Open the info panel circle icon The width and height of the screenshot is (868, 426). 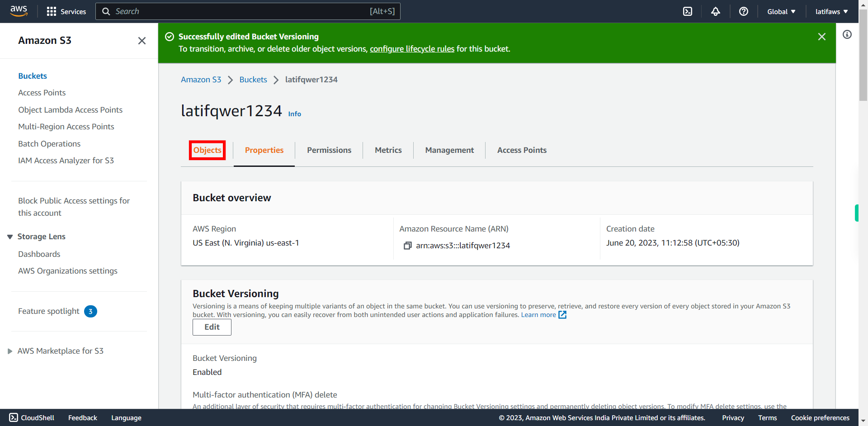847,34
